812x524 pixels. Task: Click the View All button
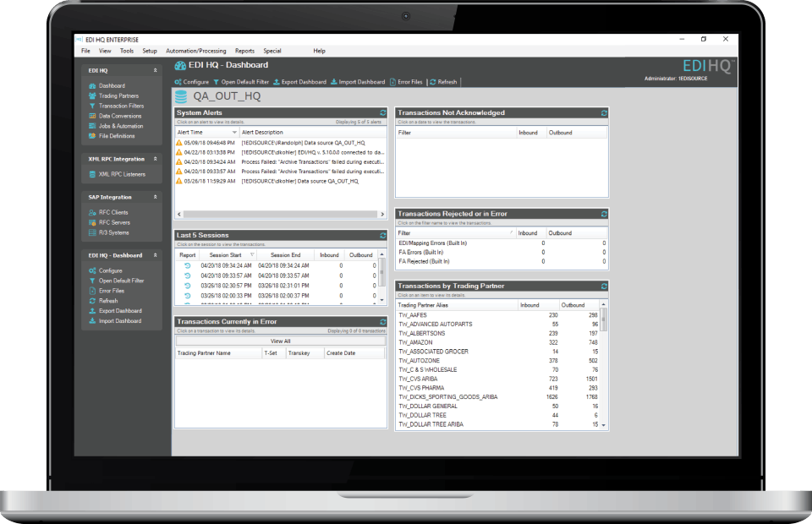pos(281,341)
